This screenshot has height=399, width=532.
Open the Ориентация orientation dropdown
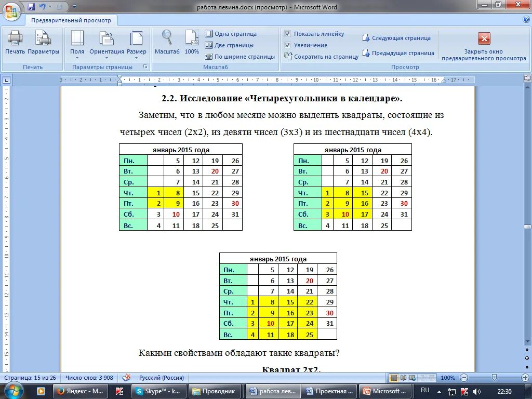pos(107,45)
